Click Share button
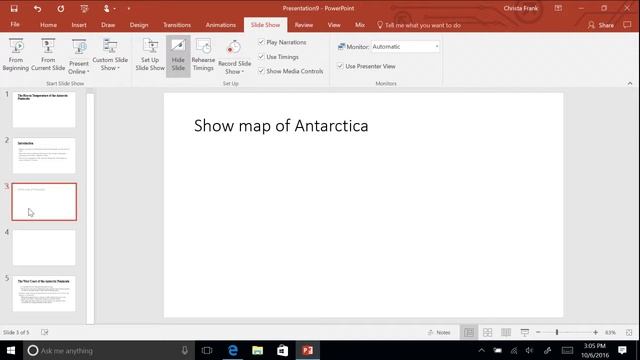 tap(600, 25)
